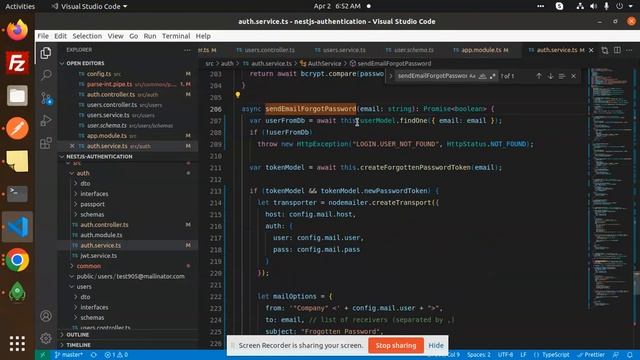Click Spaces: 2 indentation in status bar
Screen dimensions: 640x360
point(479,355)
